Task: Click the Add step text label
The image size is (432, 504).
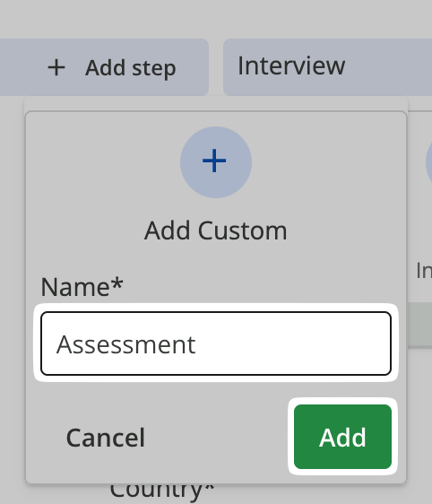Action: pos(130,68)
